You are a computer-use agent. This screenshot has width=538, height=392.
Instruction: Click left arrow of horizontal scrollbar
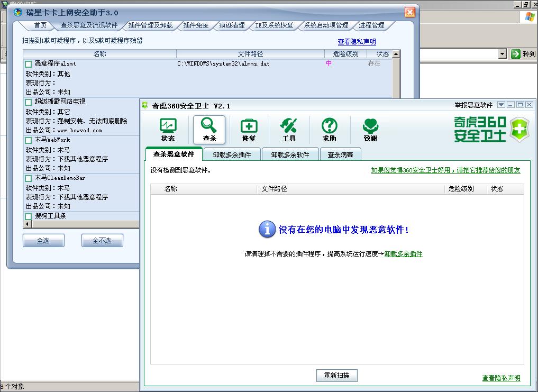point(27,224)
